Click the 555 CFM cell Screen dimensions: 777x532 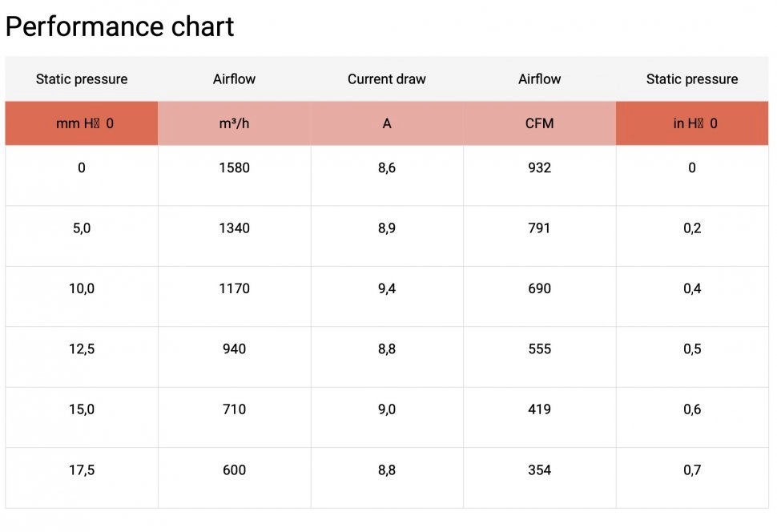click(539, 349)
